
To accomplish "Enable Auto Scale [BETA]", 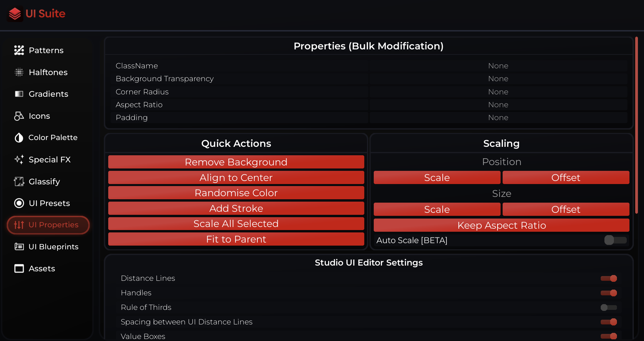I will 615,240.
